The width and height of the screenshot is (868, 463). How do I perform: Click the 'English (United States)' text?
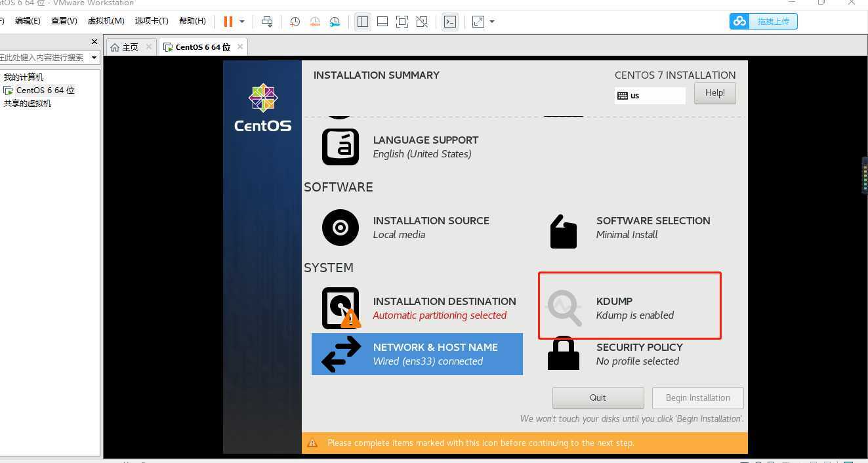422,154
